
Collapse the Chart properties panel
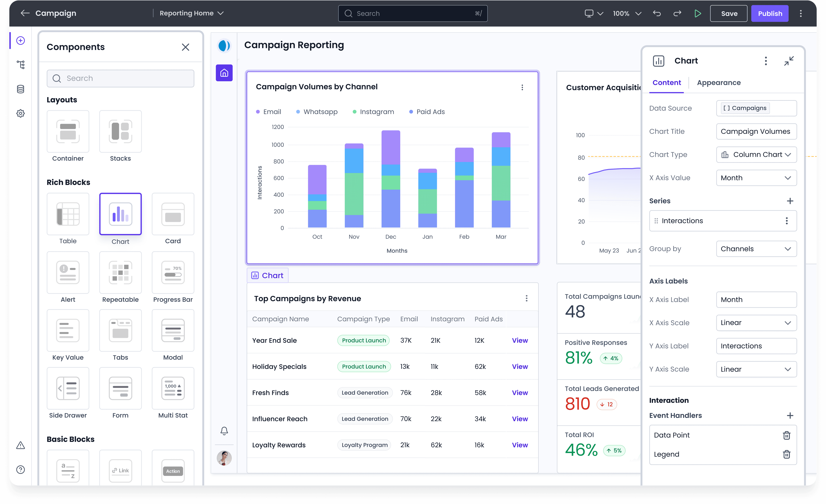coord(788,61)
